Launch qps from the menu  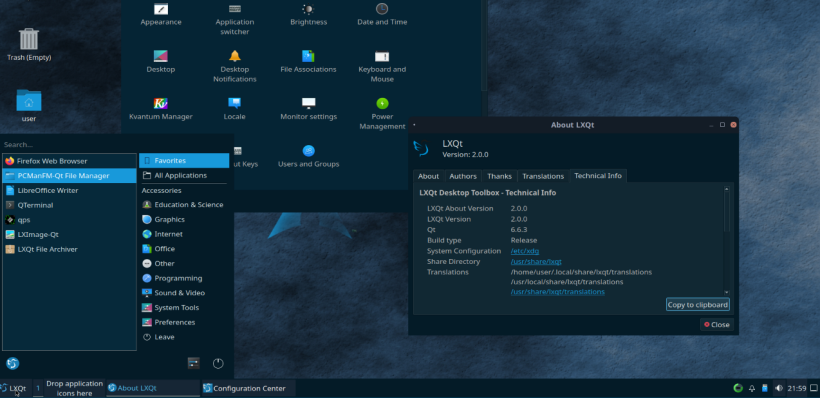pos(69,220)
